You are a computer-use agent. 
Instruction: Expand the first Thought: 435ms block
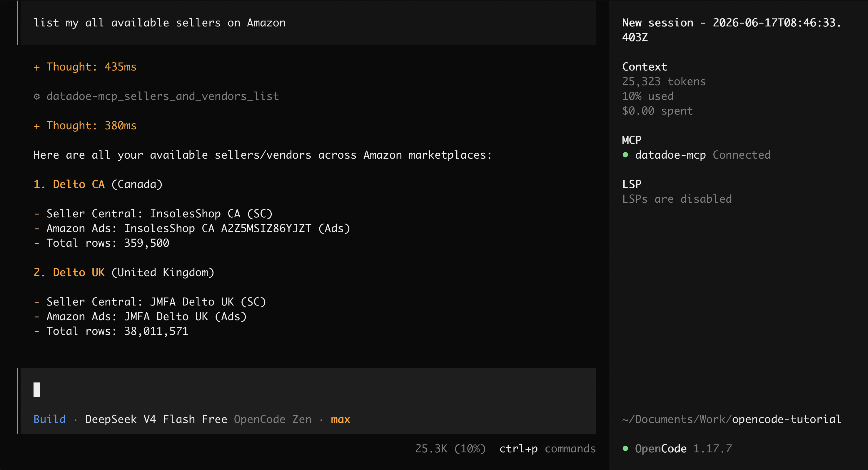pyautogui.click(x=85, y=67)
